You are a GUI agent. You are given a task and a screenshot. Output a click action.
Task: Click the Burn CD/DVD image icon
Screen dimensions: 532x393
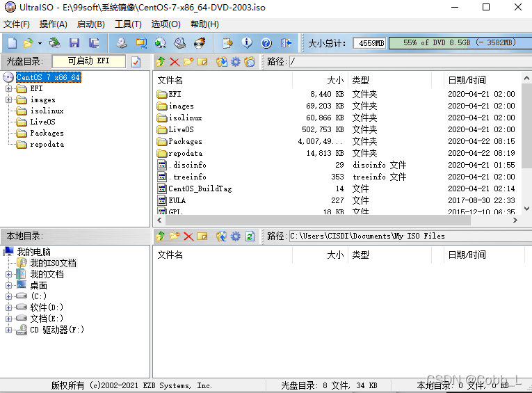[x=200, y=43]
